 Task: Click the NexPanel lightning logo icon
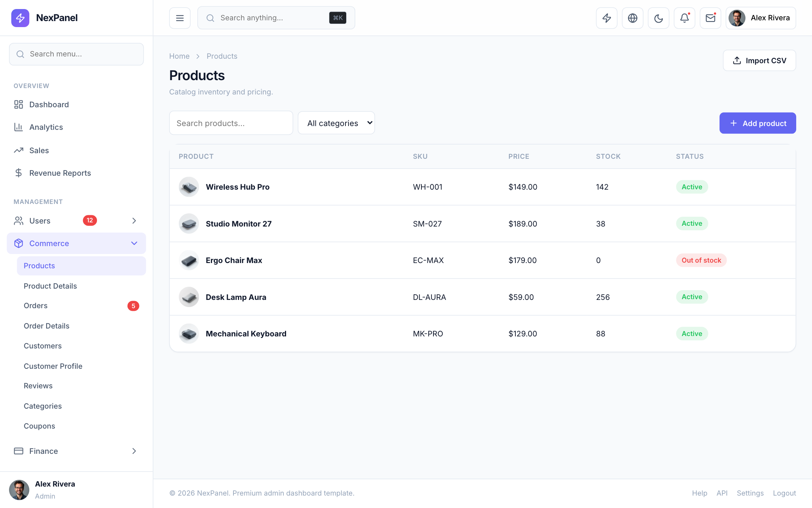(x=20, y=18)
